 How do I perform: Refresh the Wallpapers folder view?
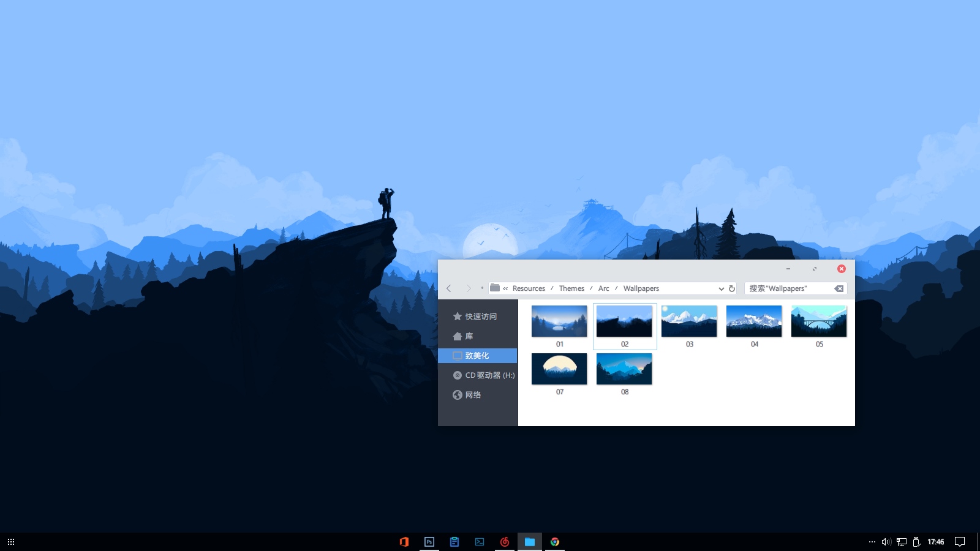pyautogui.click(x=731, y=288)
